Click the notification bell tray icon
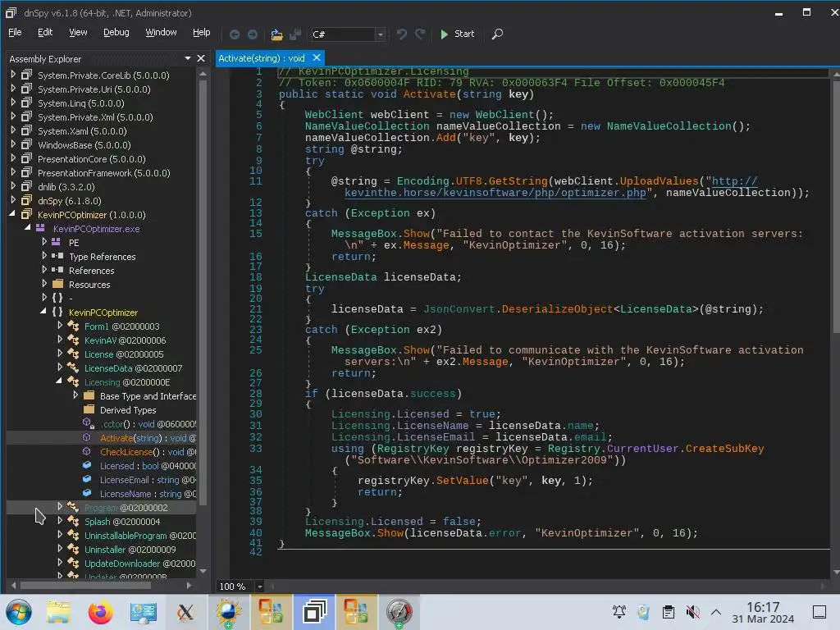This screenshot has width=840, height=630. click(619, 612)
